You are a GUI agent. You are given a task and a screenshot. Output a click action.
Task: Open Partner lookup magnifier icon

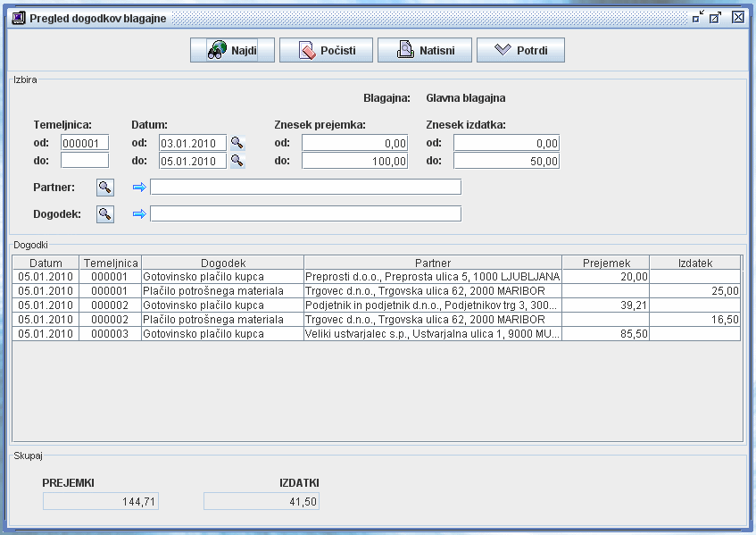pyautogui.click(x=105, y=187)
